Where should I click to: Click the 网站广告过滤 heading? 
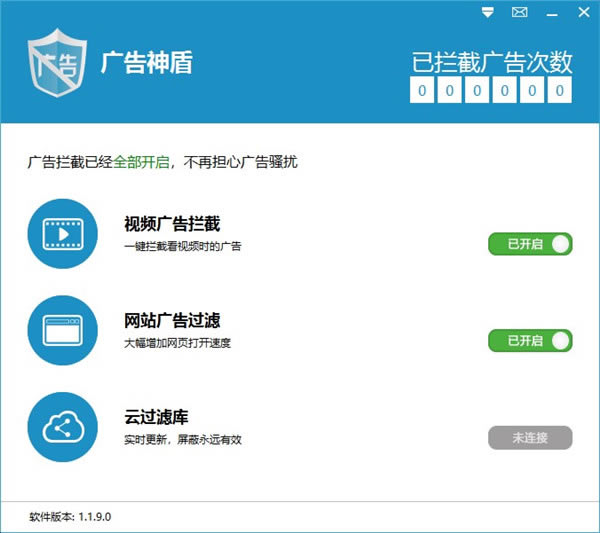click(172, 320)
